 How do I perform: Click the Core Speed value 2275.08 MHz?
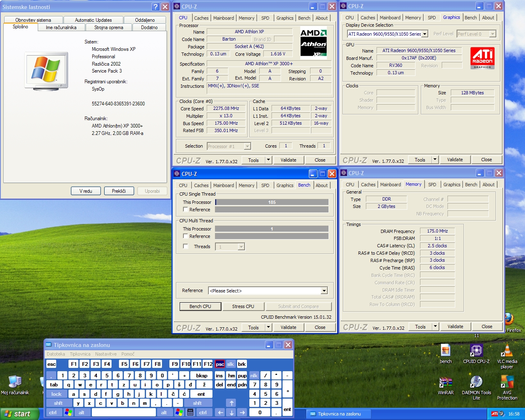[x=226, y=109]
